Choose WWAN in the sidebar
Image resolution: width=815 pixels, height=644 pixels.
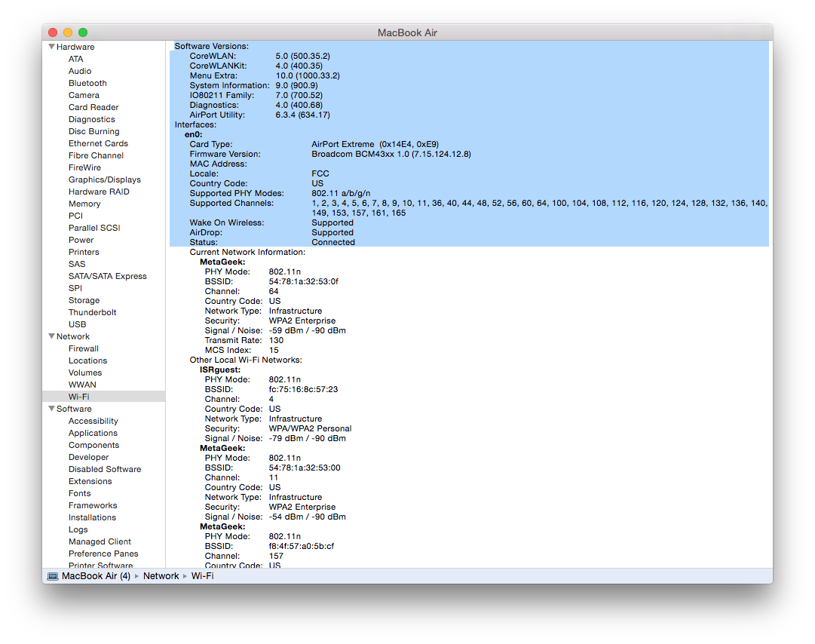(x=82, y=385)
